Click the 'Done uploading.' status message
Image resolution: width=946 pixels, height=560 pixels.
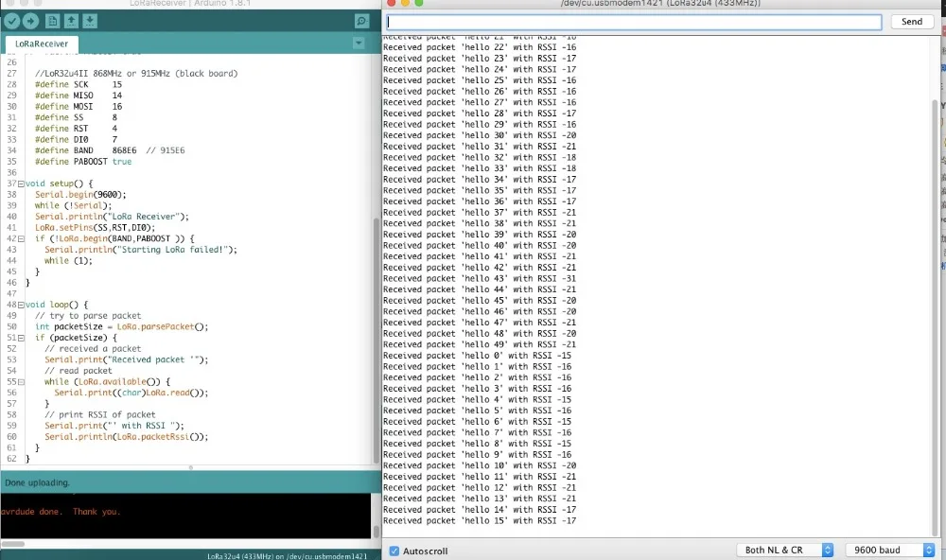38,482
